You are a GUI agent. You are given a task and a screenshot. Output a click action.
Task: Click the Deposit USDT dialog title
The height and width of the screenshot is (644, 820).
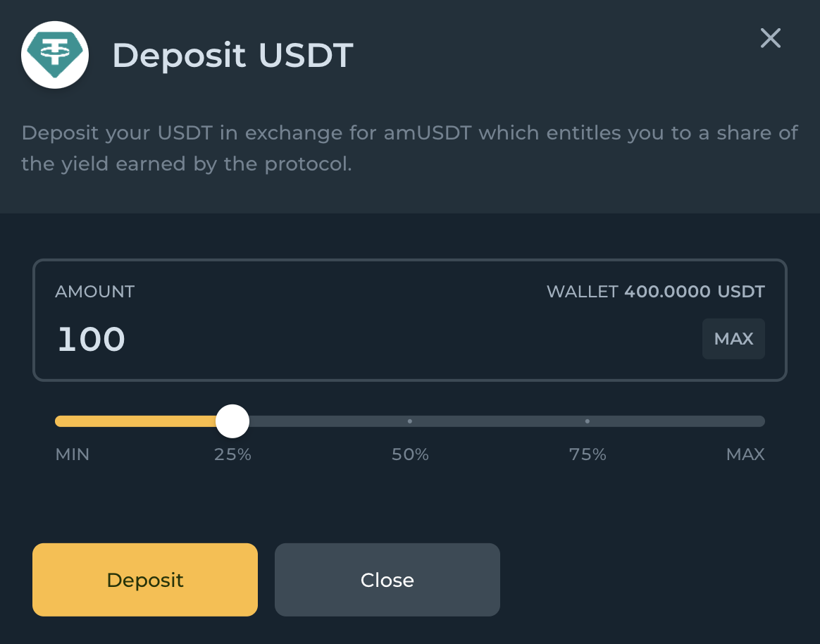click(232, 55)
